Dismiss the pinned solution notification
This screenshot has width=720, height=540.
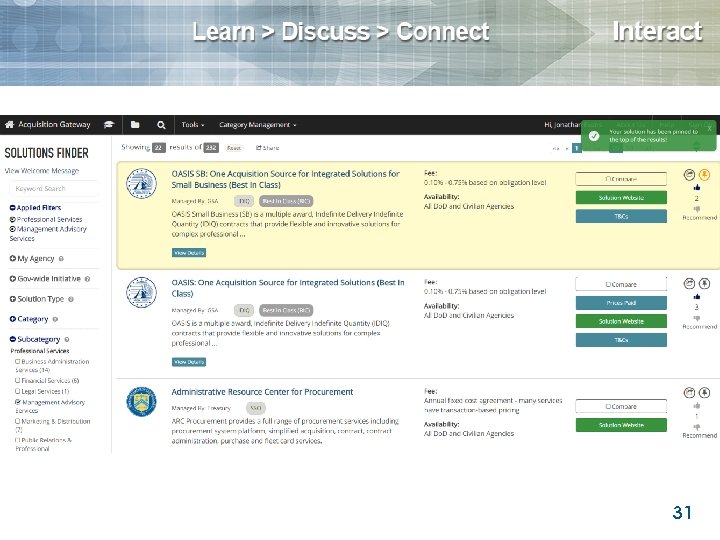(x=709, y=129)
